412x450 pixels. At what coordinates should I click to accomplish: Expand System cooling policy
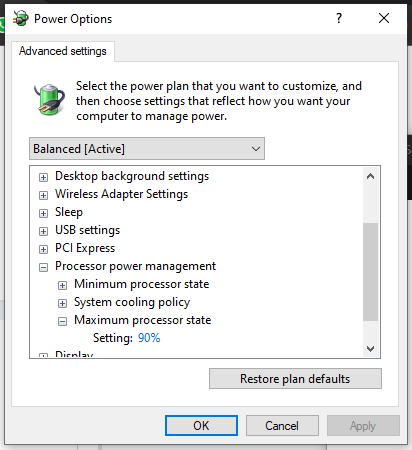[62, 303]
